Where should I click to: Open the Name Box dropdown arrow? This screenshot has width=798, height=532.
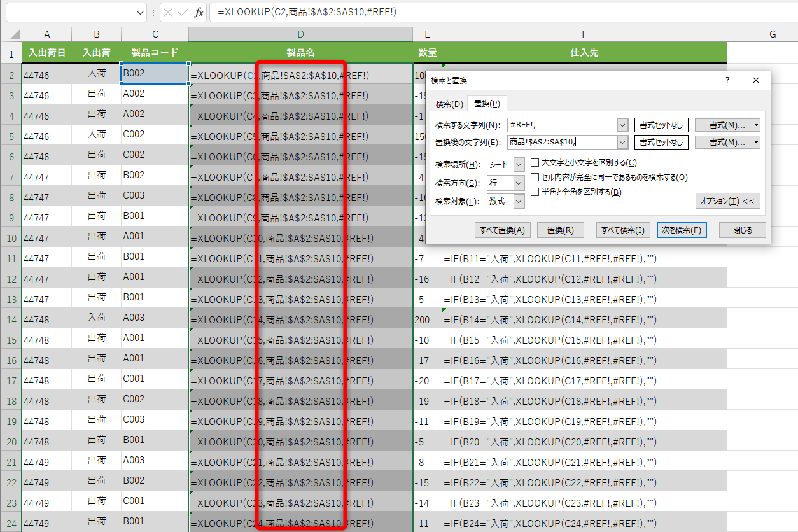tap(141, 12)
